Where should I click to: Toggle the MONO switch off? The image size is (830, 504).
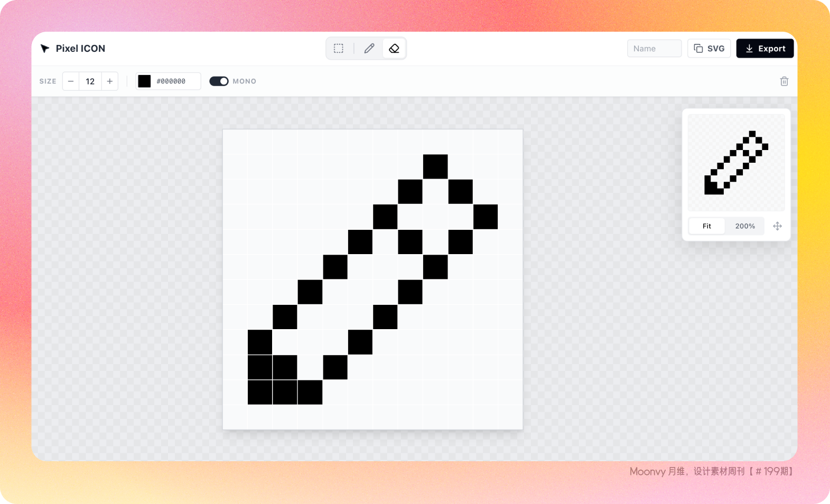pyautogui.click(x=219, y=81)
